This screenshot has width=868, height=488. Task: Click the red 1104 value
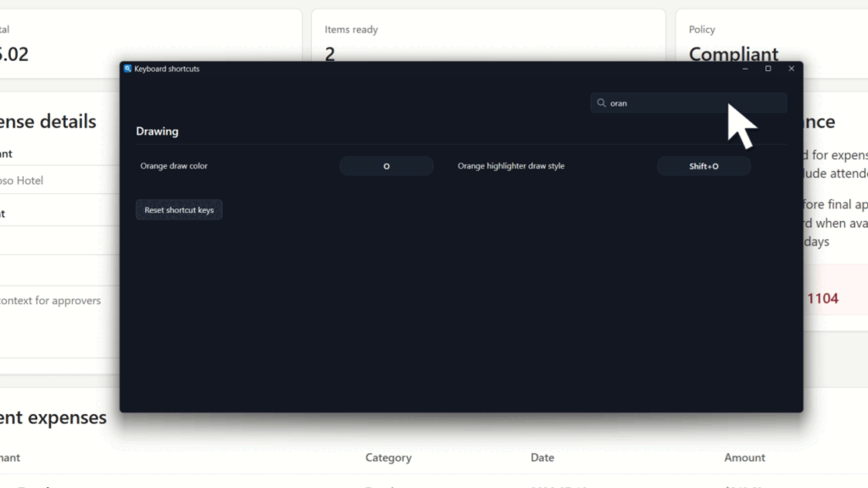[x=822, y=299]
